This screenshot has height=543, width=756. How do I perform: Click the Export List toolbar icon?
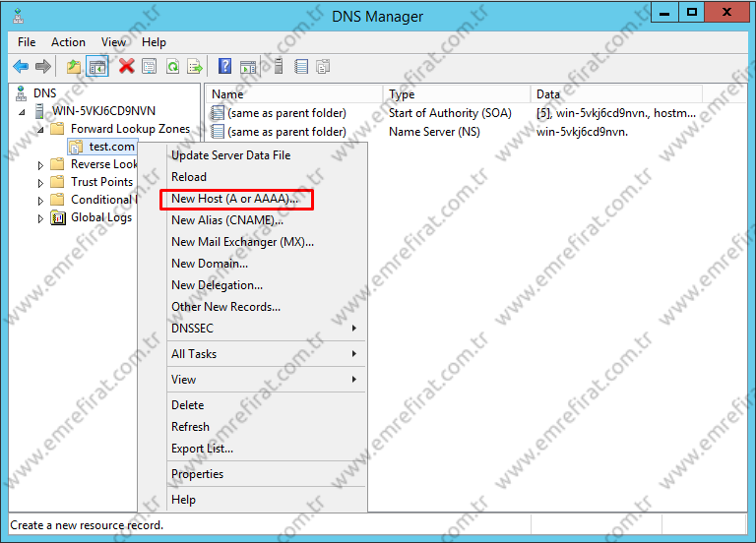[x=195, y=67]
